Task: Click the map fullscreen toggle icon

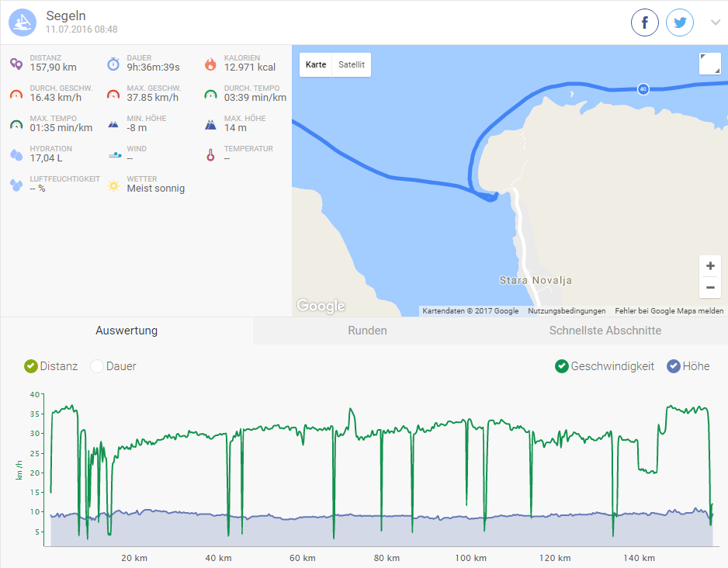Action: tap(709, 64)
